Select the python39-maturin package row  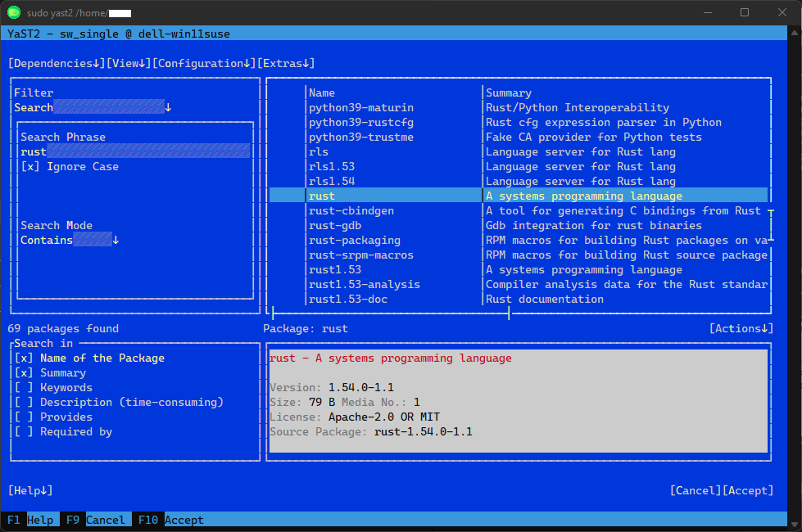(x=519, y=108)
